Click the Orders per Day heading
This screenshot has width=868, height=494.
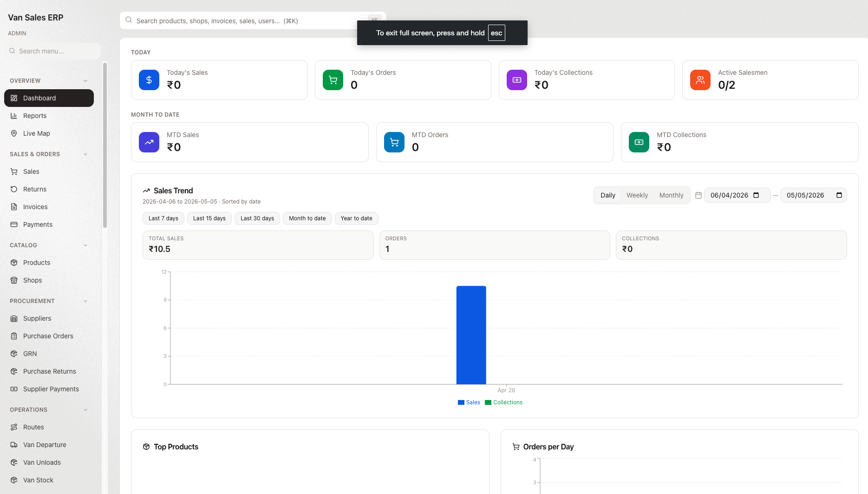(548, 447)
